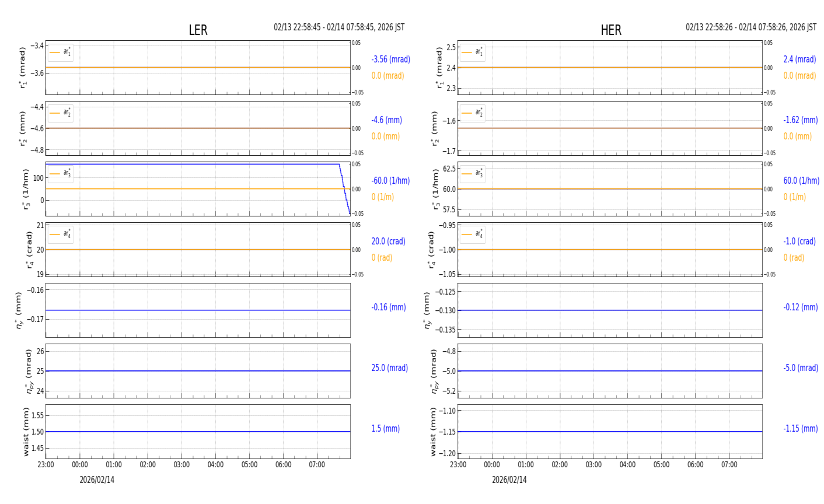
Task: Click the 06:00 tick on the HER time axis
Action: point(695,465)
